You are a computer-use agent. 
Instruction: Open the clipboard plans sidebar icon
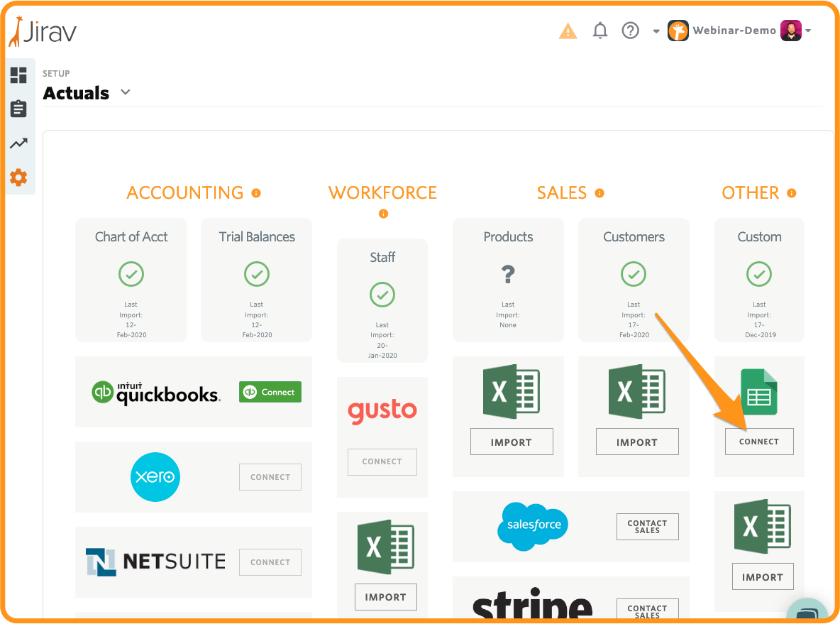pos(18,109)
